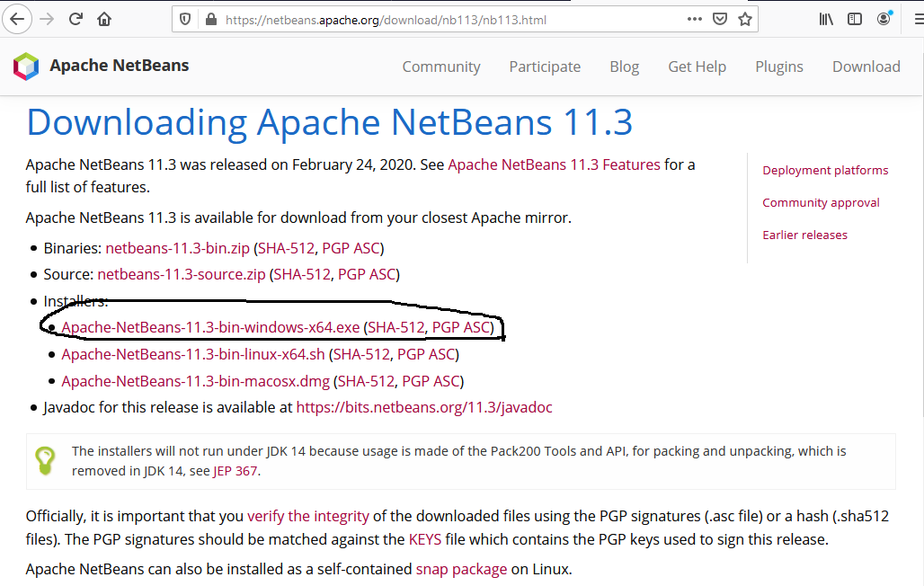The width and height of the screenshot is (924, 586).
Task: Open the Download page in navbar
Action: 866,67
